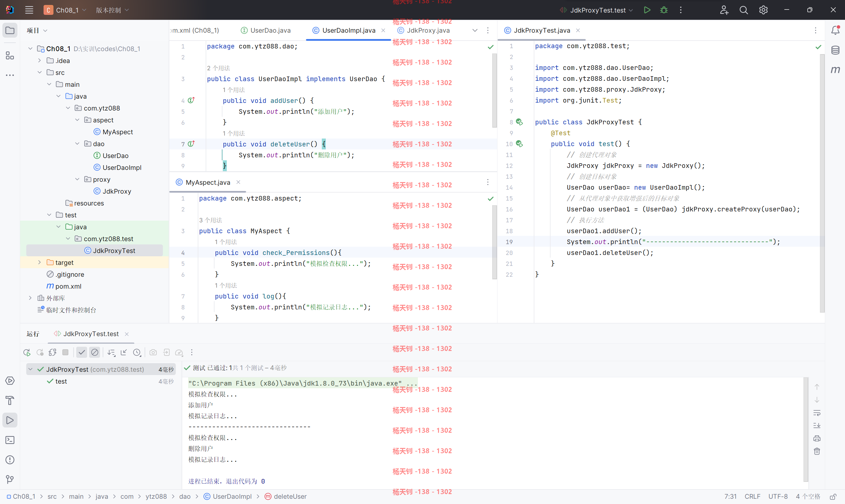Open the Run tool window icon
The height and width of the screenshot is (504, 845).
click(10, 420)
